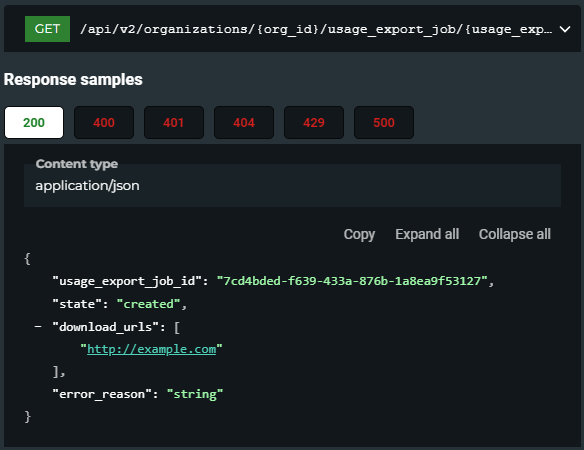Click the "download_urls" key name
This screenshot has height=450, width=584.
106,327
